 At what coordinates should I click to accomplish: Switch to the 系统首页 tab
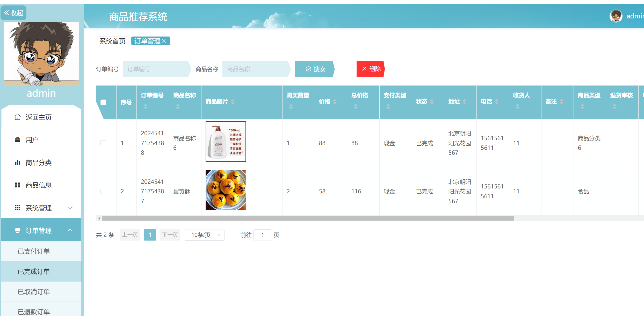coord(112,41)
